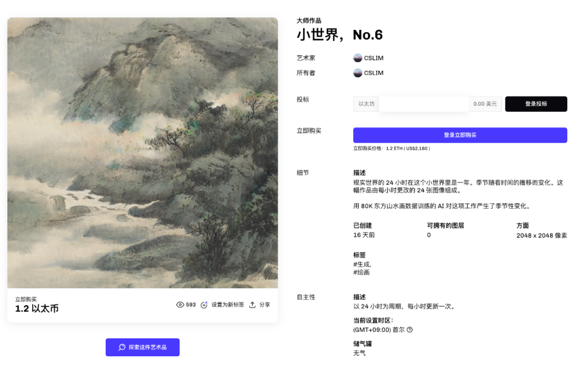Click the owner CSLIM avatar icon
Viewport: 588px width, 365px height.
pyautogui.click(x=358, y=73)
